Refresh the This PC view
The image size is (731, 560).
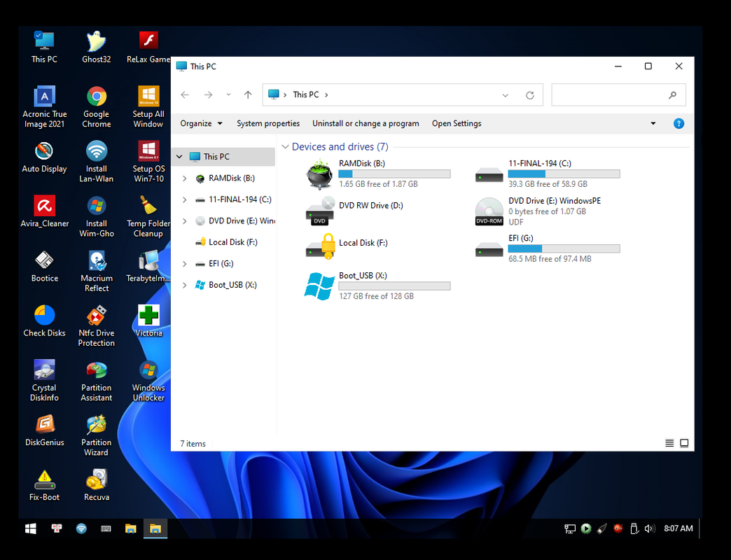tap(530, 95)
